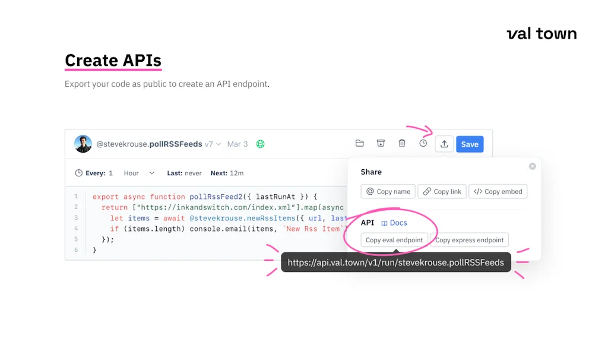
Task: Open version history clock icon
Action: (423, 144)
